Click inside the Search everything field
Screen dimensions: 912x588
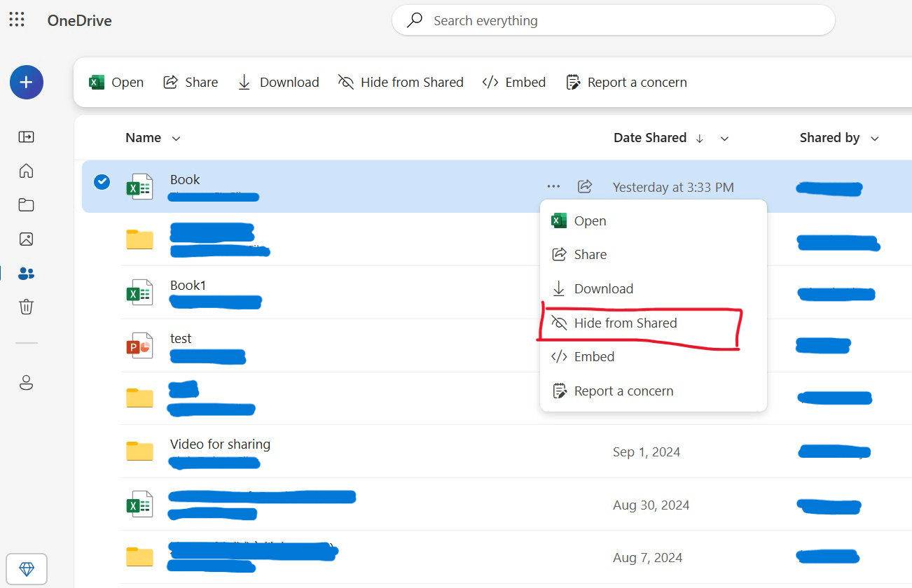pyautogui.click(x=613, y=20)
